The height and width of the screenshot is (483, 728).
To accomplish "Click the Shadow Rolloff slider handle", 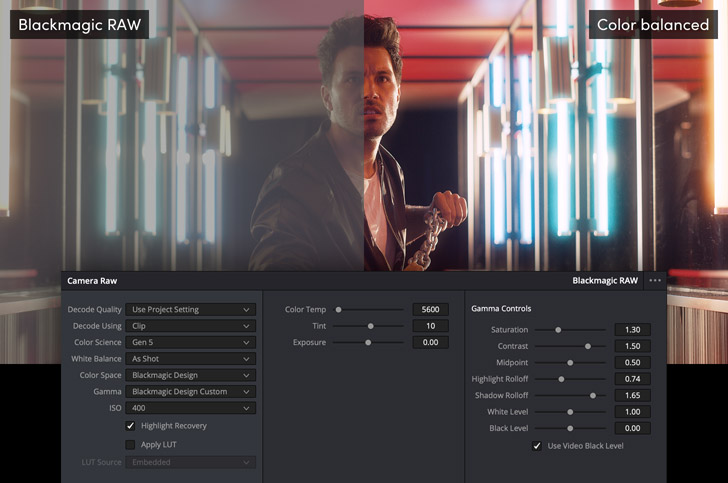I will pos(593,395).
